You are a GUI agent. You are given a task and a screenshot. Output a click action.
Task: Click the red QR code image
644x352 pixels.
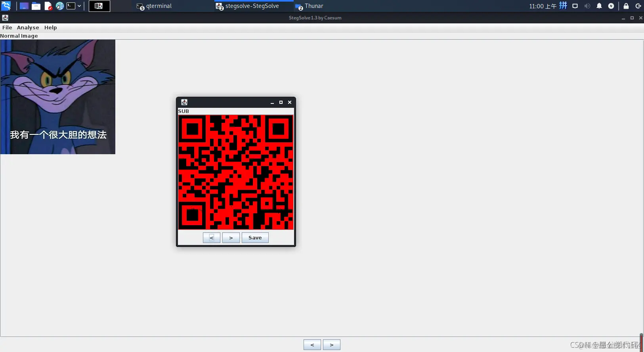click(236, 172)
